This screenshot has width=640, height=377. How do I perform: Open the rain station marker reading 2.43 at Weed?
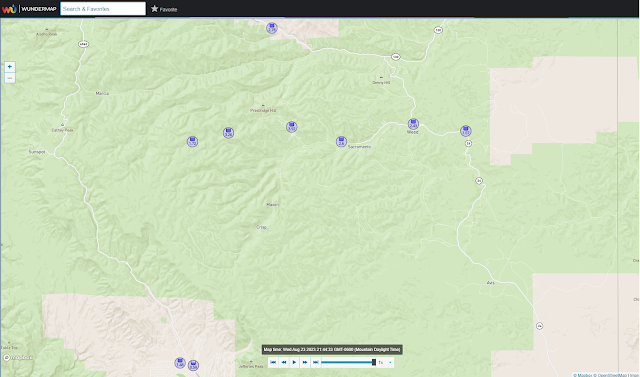click(x=413, y=124)
